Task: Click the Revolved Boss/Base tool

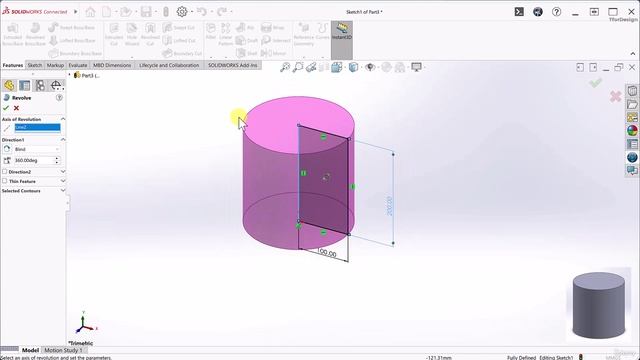Action: coord(35,35)
